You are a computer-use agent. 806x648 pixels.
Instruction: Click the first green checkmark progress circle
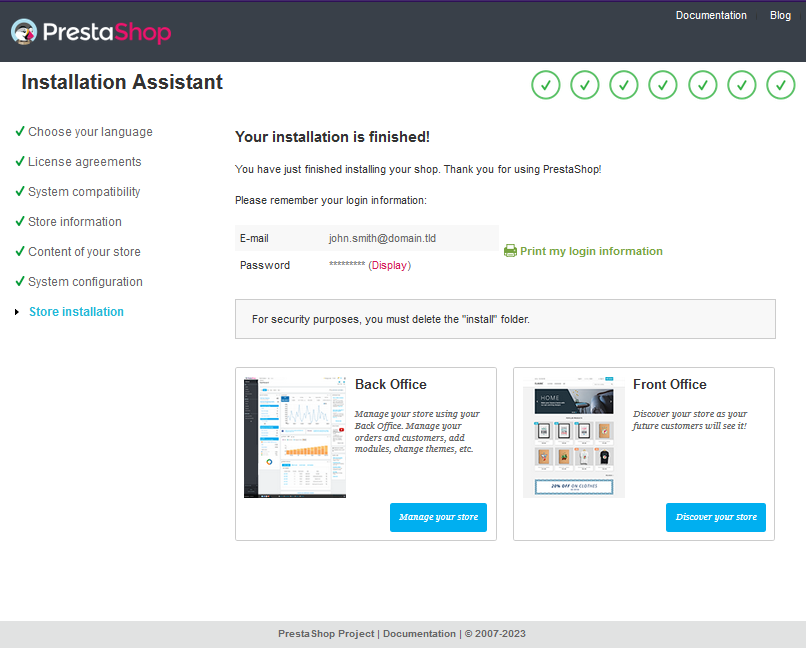tap(545, 85)
